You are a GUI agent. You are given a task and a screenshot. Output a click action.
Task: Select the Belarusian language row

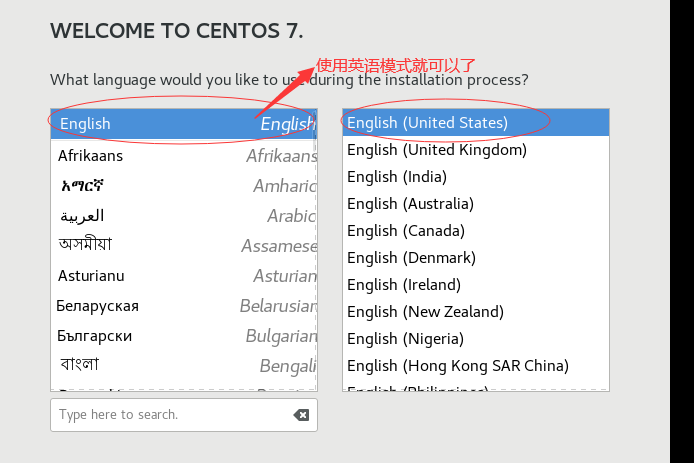[184, 306]
